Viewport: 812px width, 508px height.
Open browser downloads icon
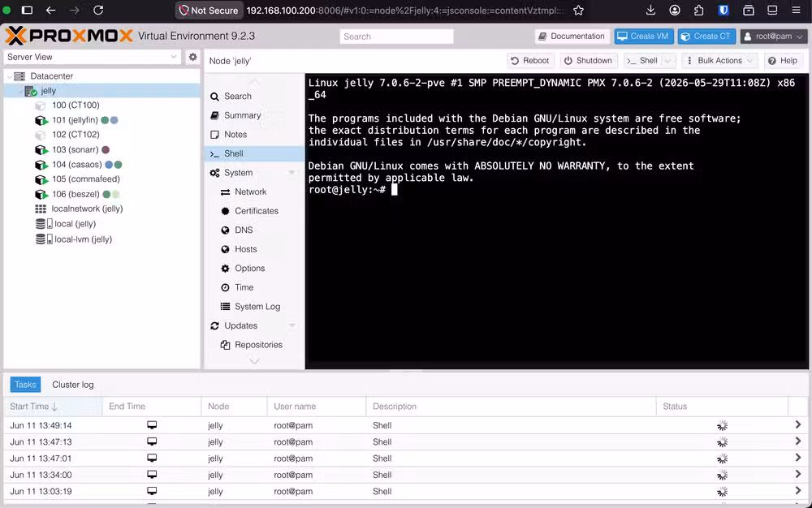(651, 10)
